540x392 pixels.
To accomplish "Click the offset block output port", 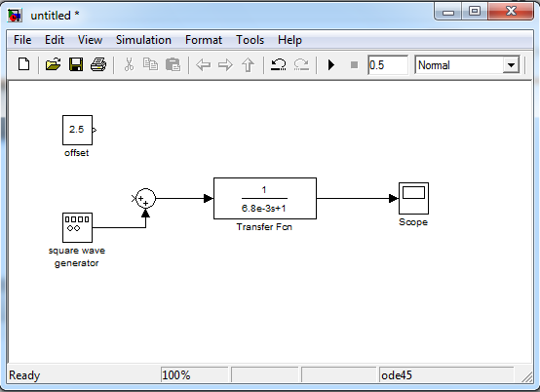I will tap(95, 131).
